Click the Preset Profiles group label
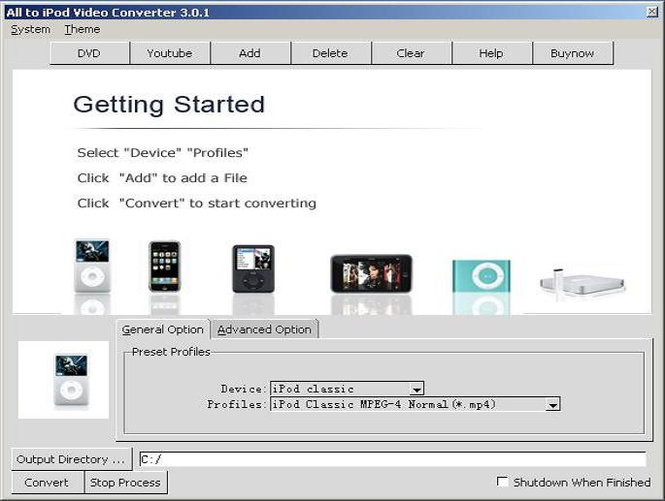Viewport: 665px width, 501px height. pos(171,352)
